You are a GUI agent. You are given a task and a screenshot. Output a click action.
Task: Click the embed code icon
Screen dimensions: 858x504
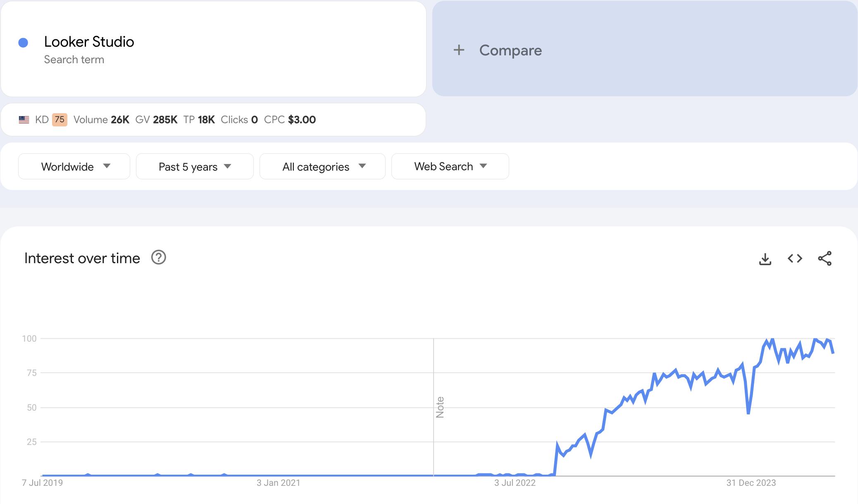pos(795,259)
